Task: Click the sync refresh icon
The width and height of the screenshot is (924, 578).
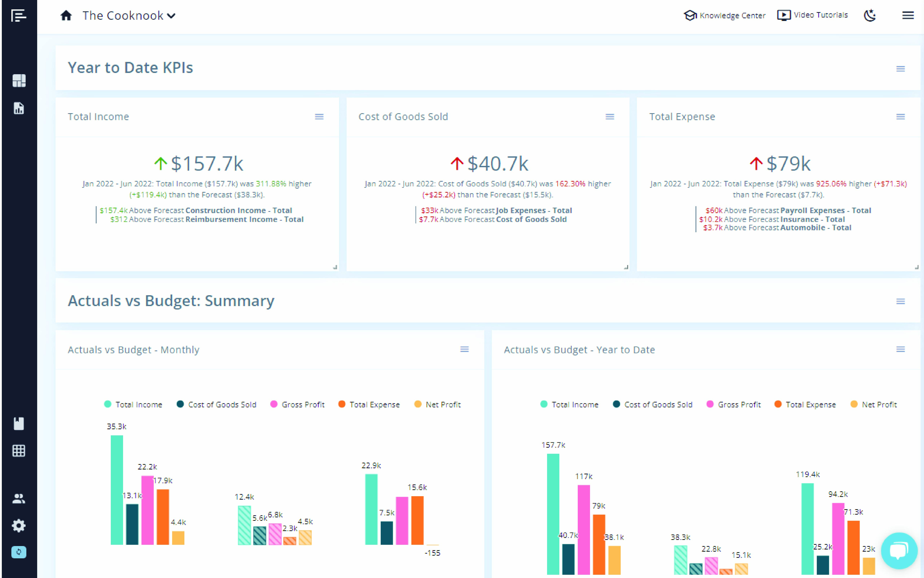Action: click(x=19, y=552)
